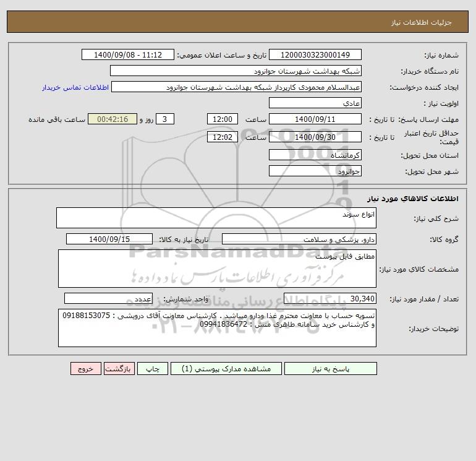
Task: Click the واحد شمارش label
Action: coord(186,299)
